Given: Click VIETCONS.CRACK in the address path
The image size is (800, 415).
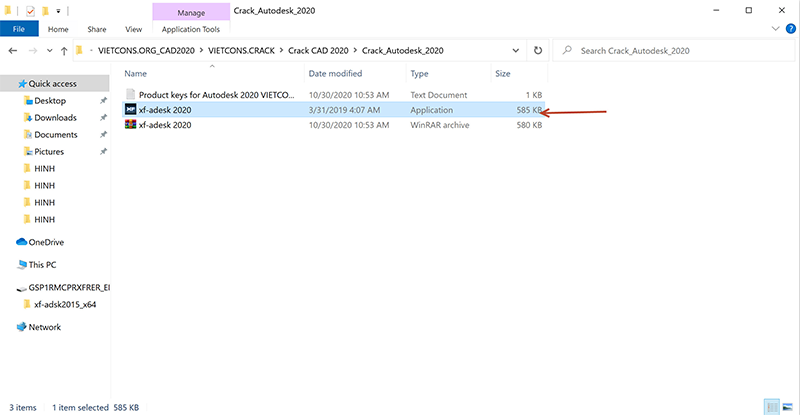Looking at the screenshot, I should (241, 51).
